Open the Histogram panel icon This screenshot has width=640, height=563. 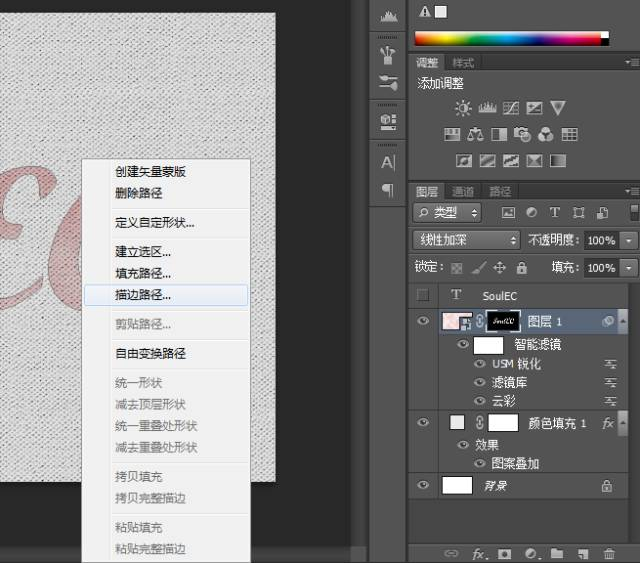click(x=388, y=16)
